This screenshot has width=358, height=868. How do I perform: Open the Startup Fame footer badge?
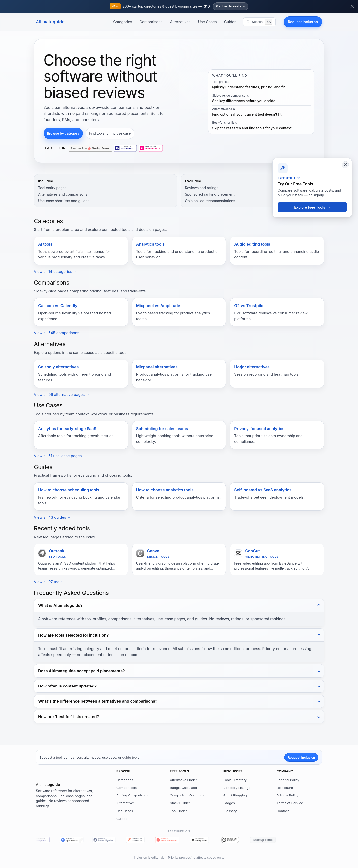point(263,840)
